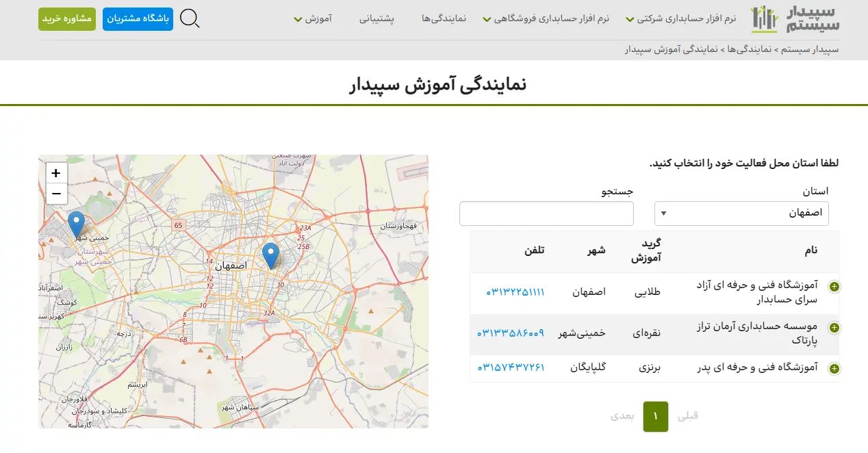This screenshot has width=868, height=453.
Task: Select the map pin at Khomeyni Shahr
Action: click(77, 224)
